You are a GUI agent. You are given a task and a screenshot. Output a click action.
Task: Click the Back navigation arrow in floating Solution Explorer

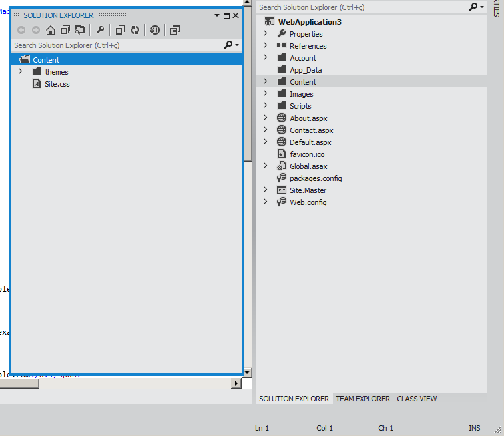click(21, 30)
